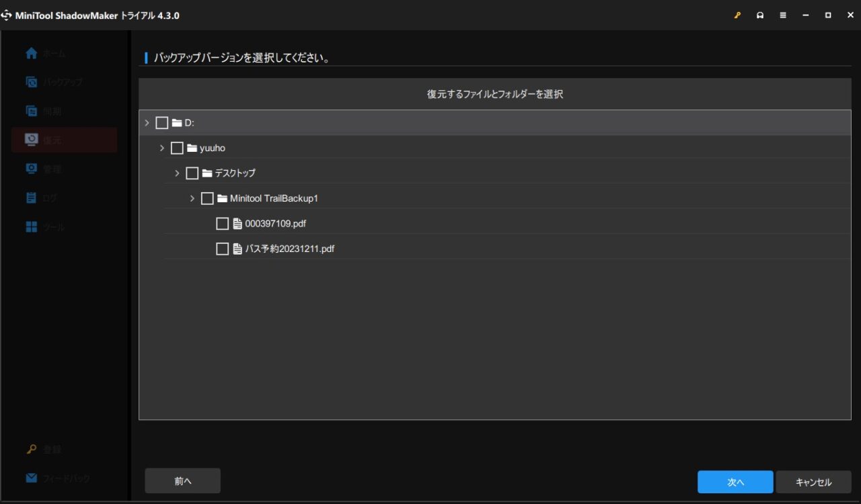This screenshot has width=861, height=504.
Task: Enable the Minitool TrailBackup1 checkbox
Action: pos(207,198)
